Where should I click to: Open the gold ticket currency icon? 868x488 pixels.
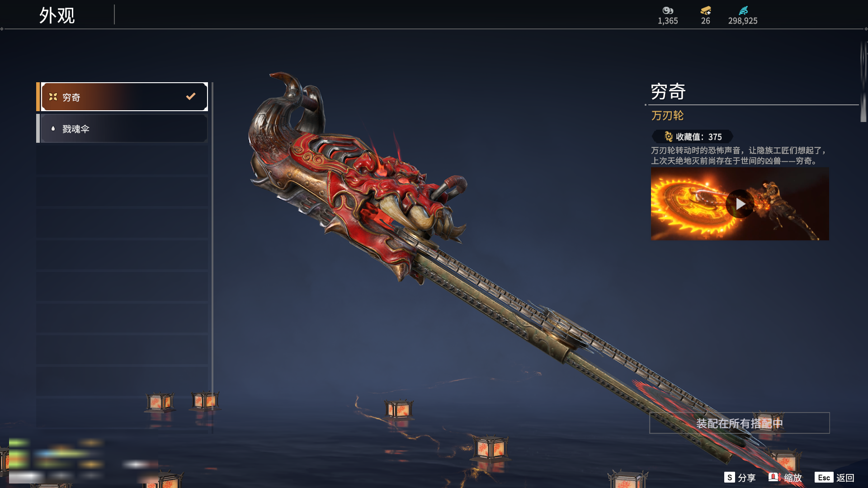click(706, 10)
